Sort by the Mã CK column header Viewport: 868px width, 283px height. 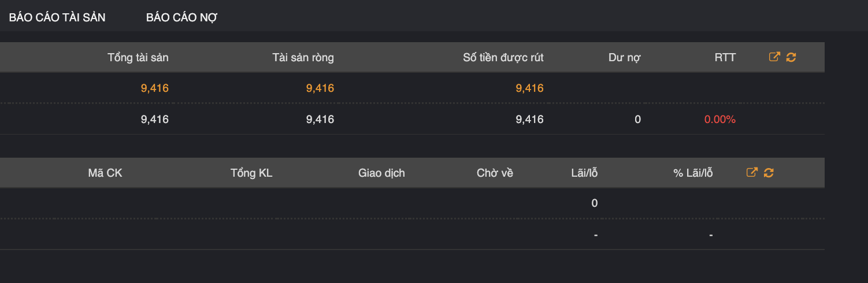[x=105, y=173]
